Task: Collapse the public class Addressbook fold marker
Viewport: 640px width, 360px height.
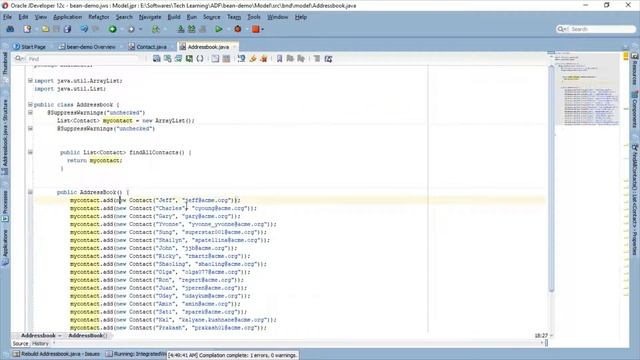Action: click(30, 104)
